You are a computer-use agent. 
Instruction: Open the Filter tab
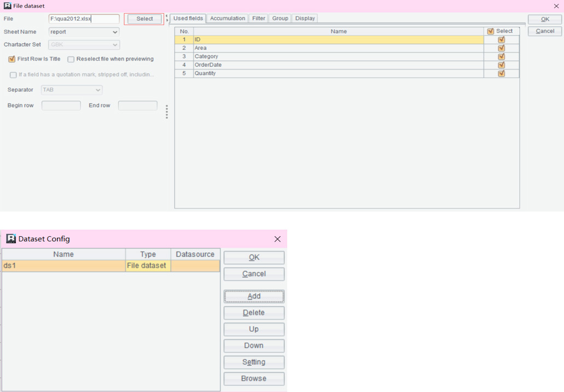pyautogui.click(x=258, y=19)
